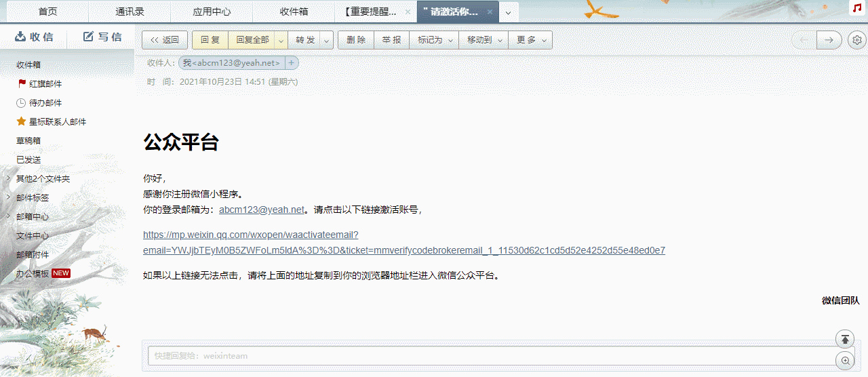Open 邮箱附件 in sidebar

point(33,255)
